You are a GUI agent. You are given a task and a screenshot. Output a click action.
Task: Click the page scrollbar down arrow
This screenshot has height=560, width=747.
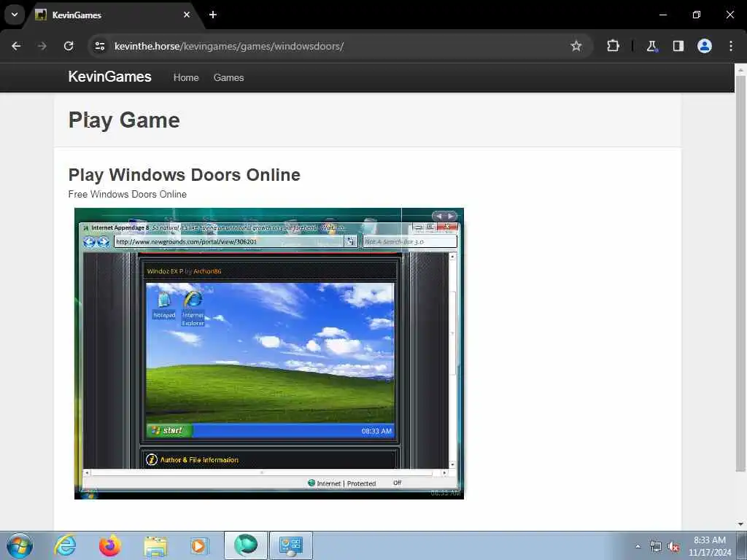[740, 524]
